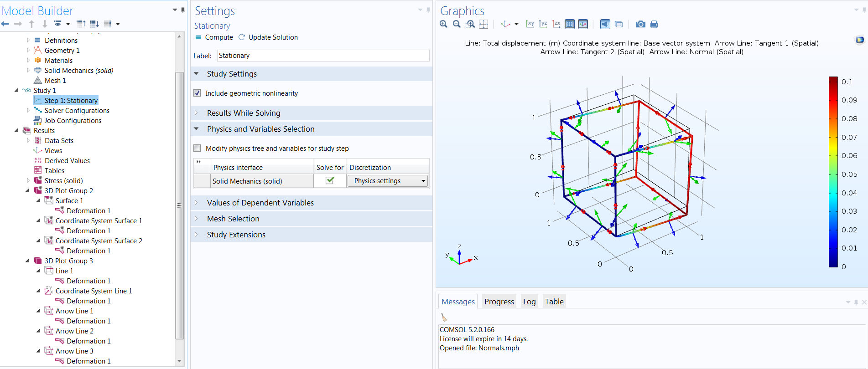Click the ZX view icon

(556, 24)
